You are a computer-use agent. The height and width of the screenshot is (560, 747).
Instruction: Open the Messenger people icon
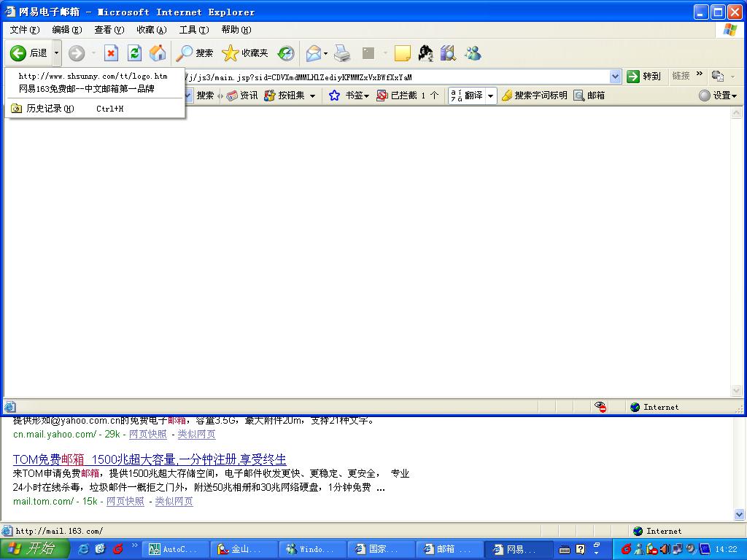coord(473,52)
